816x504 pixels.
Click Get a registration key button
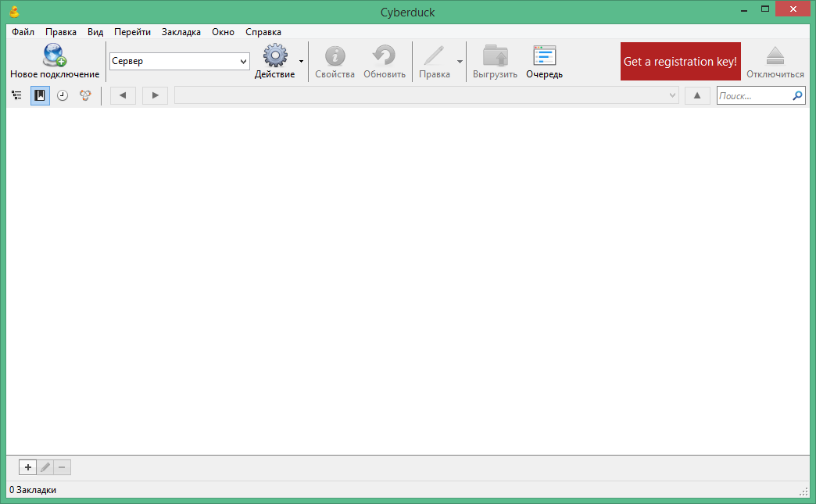pyautogui.click(x=680, y=61)
